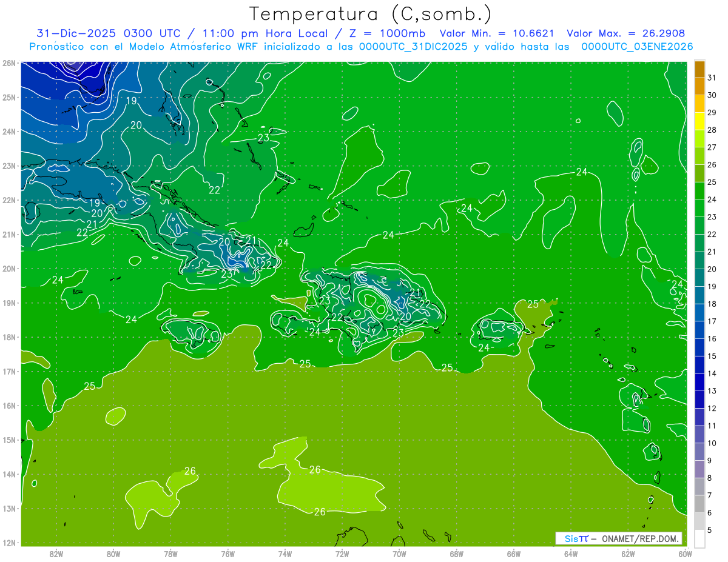Click the white colorbar swatch below 5

(699, 539)
